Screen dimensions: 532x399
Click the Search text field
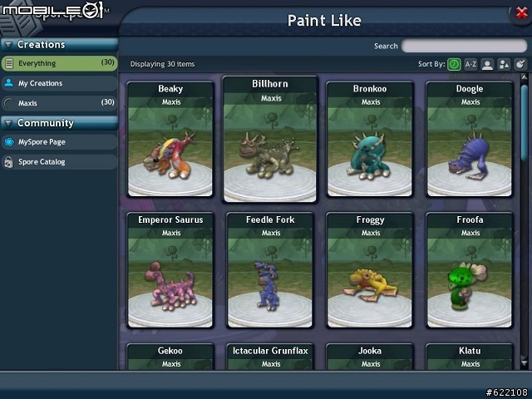click(x=464, y=46)
